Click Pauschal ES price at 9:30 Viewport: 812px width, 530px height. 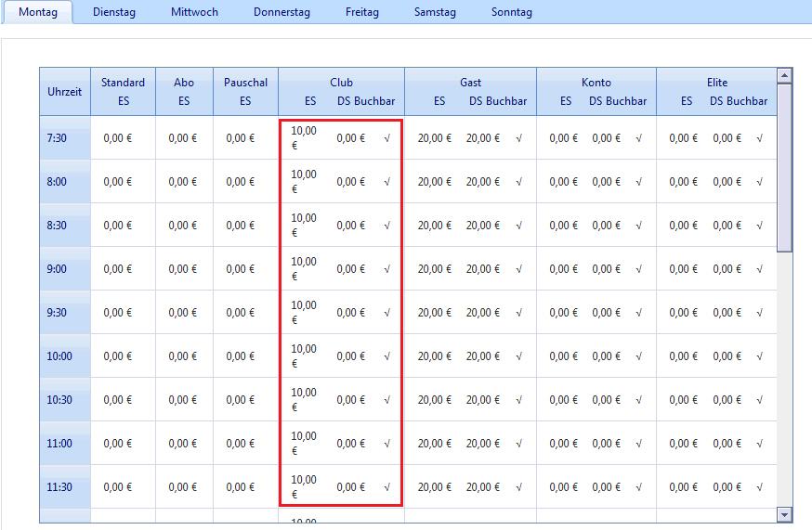point(241,313)
